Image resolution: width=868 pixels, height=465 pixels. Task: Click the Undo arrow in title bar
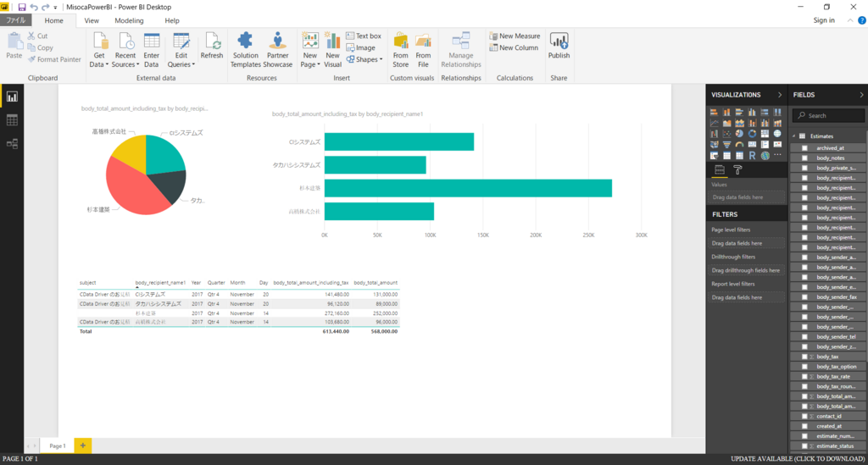click(x=34, y=7)
